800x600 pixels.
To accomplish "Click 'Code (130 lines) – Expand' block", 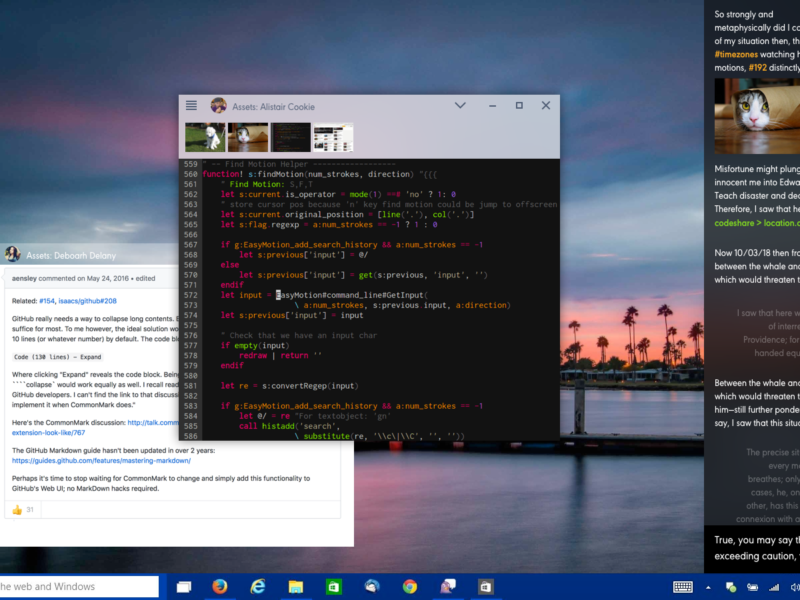I will click(58, 357).
